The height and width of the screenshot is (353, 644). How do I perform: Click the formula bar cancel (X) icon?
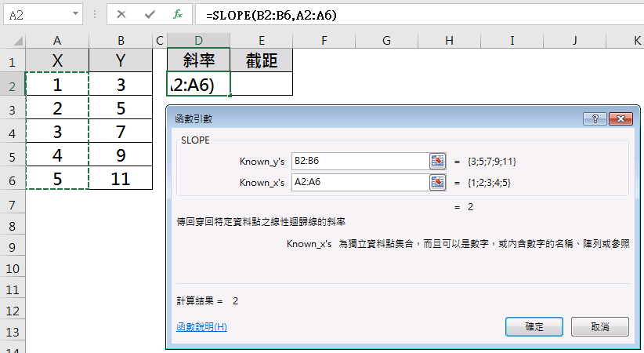[x=121, y=14]
